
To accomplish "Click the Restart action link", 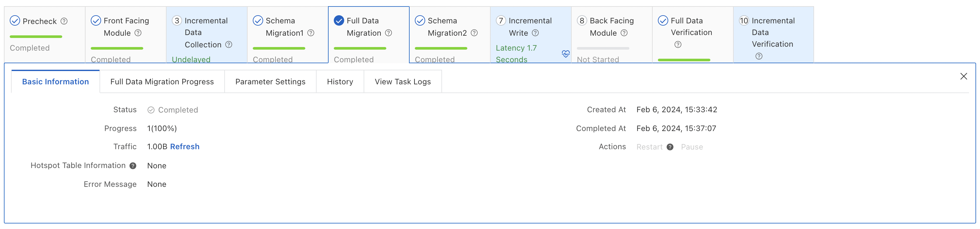I will (649, 147).
